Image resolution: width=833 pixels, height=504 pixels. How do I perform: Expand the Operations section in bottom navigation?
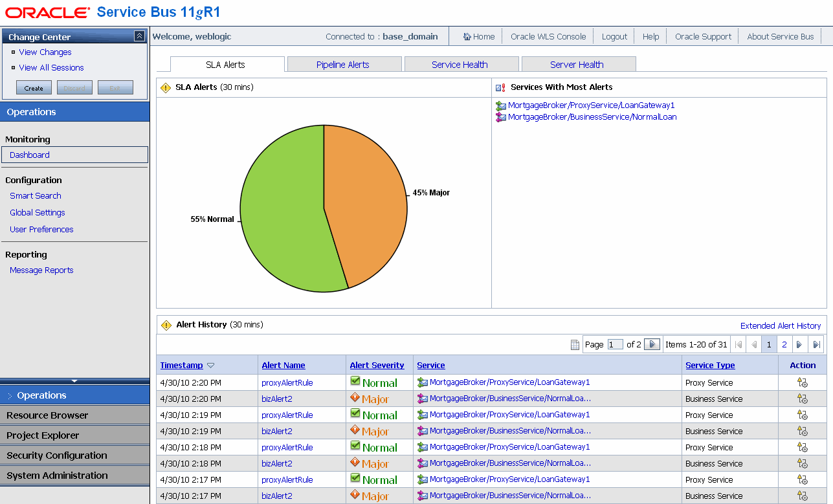tap(74, 395)
